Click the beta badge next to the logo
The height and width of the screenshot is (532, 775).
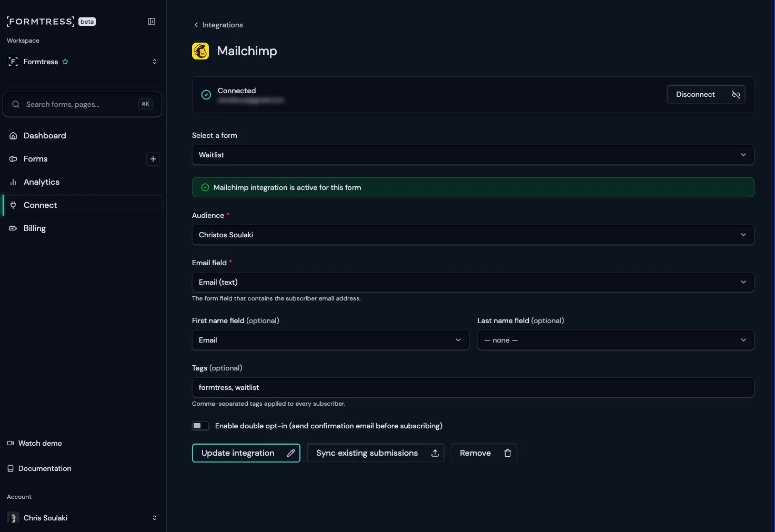point(87,22)
